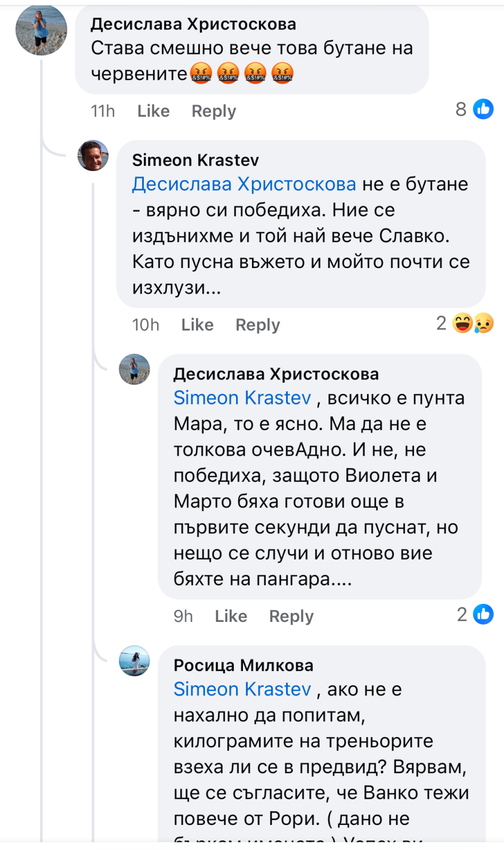Open Десислава Христоскова's top profile picture
504x850 pixels.
(x=42, y=30)
